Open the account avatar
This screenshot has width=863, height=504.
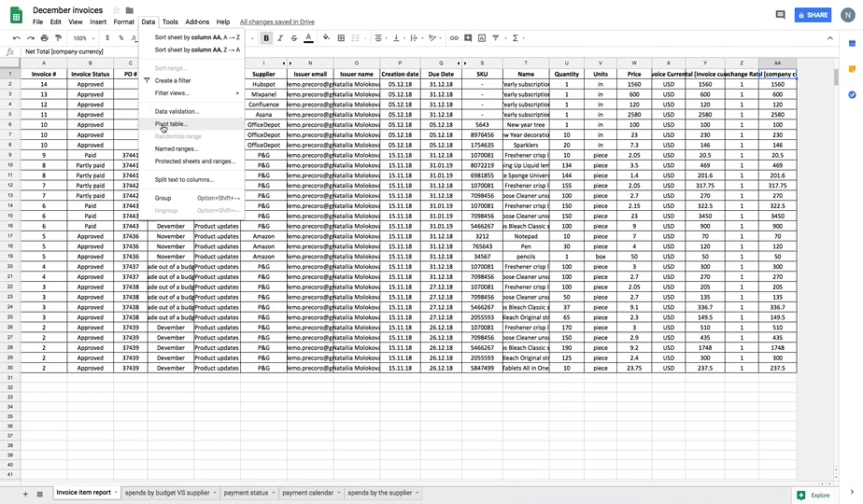pyautogui.click(x=848, y=15)
